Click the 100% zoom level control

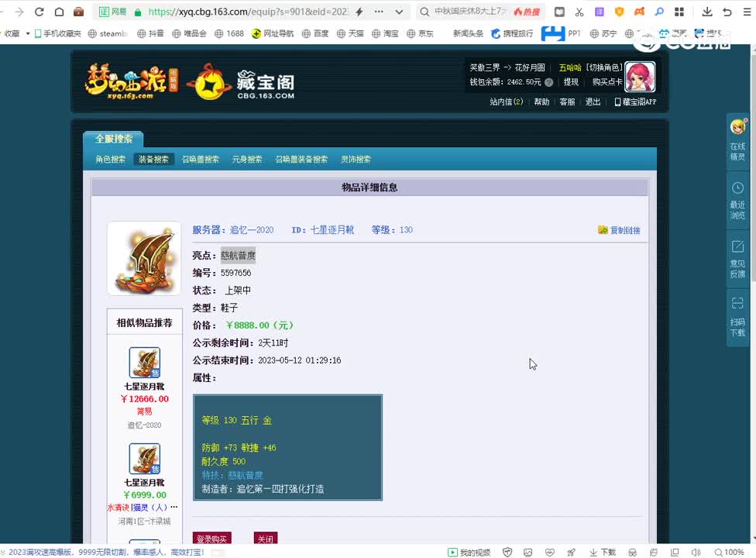click(729, 553)
